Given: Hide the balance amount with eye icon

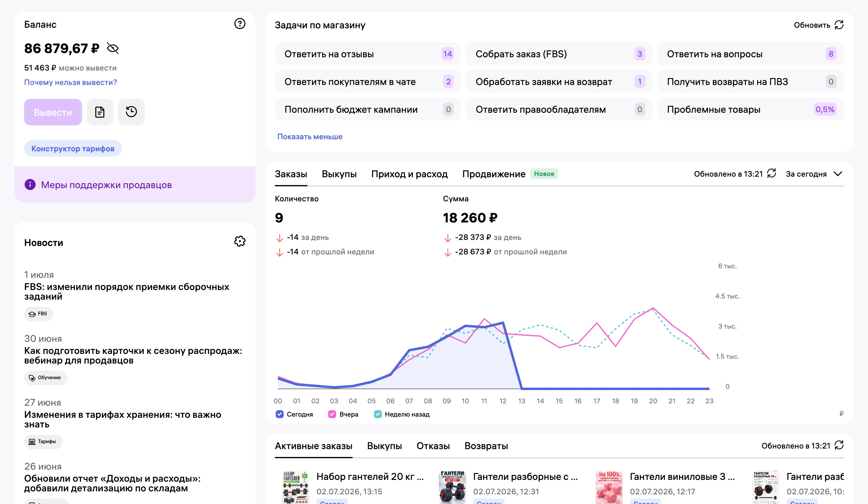Looking at the screenshot, I should point(113,49).
